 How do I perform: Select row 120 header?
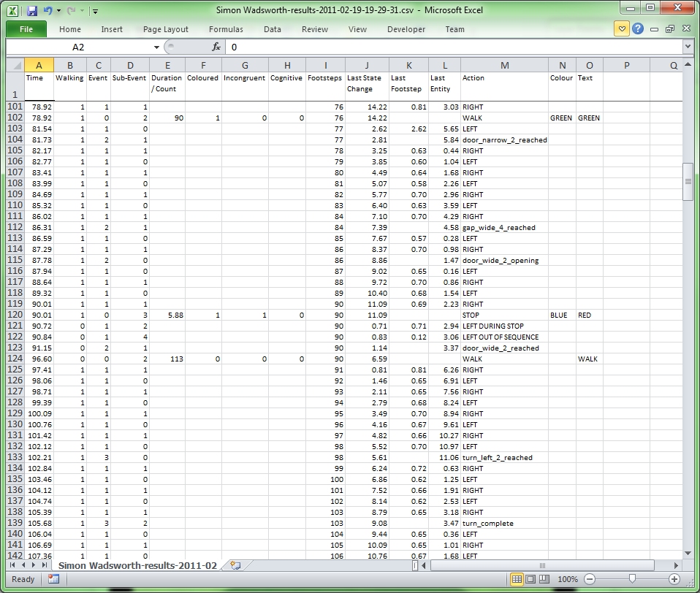[x=15, y=315]
